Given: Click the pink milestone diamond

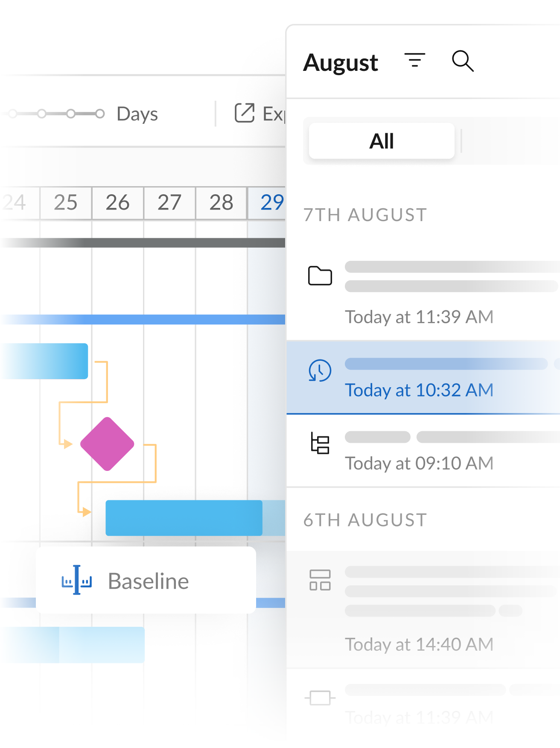Looking at the screenshot, I should [x=107, y=444].
